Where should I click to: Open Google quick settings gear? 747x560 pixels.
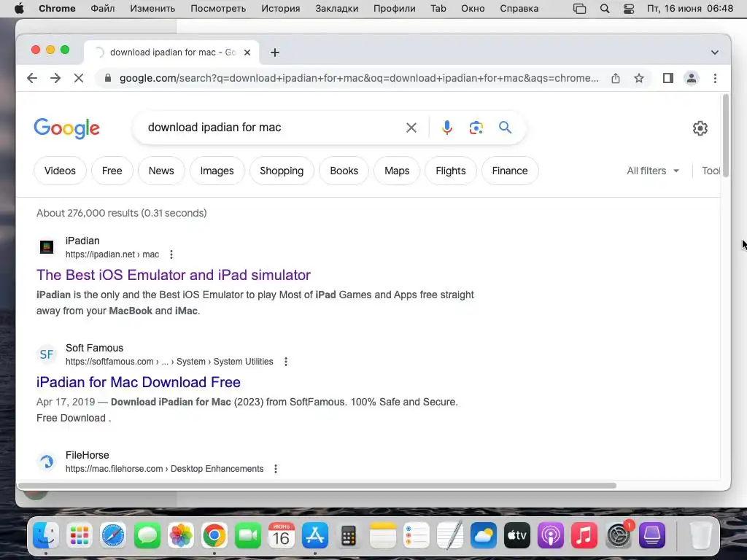pyautogui.click(x=700, y=128)
